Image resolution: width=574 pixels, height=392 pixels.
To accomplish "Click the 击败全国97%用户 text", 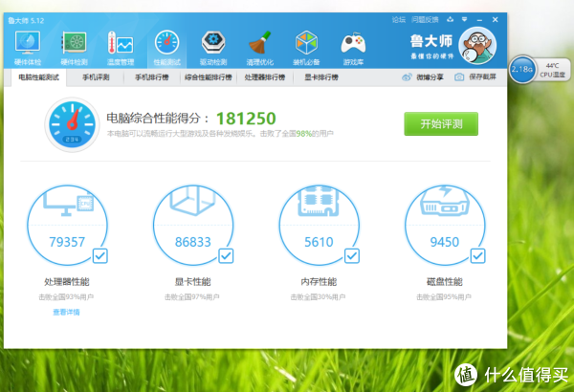I will (192, 296).
